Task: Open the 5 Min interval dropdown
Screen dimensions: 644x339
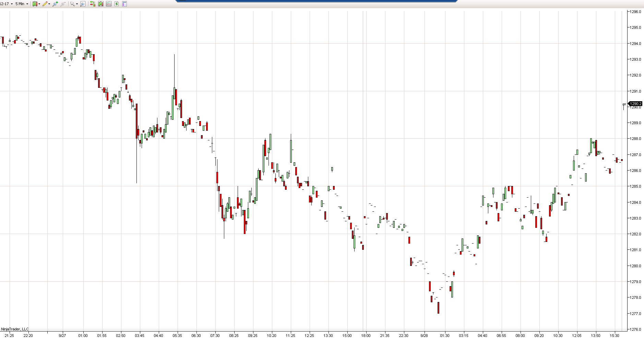Action: coord(22,4)
